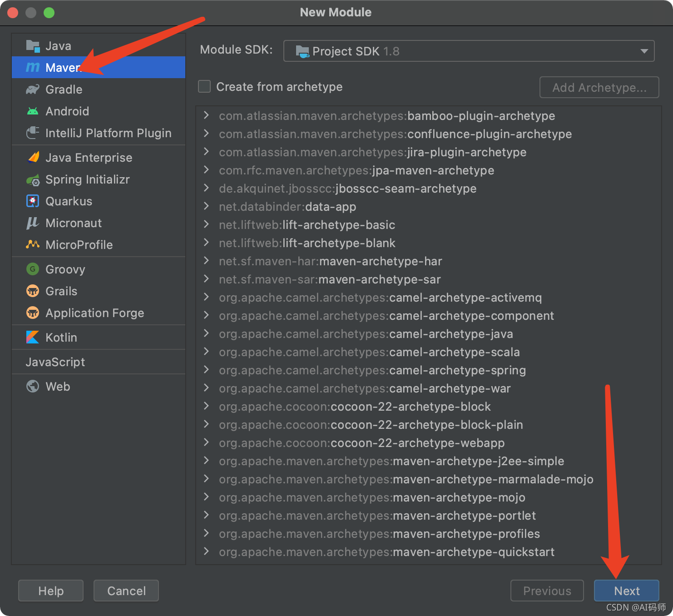Pick Quarkus label in module list

coord(69,201)
